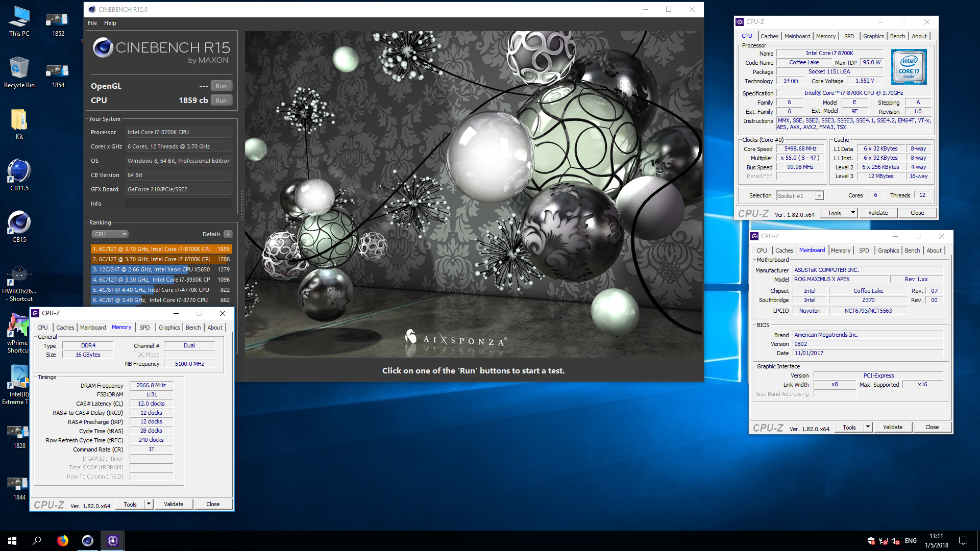This screenshot has width=980, height=551.
Task: Click the Info text field in Your System
Action: click(179, 204)
